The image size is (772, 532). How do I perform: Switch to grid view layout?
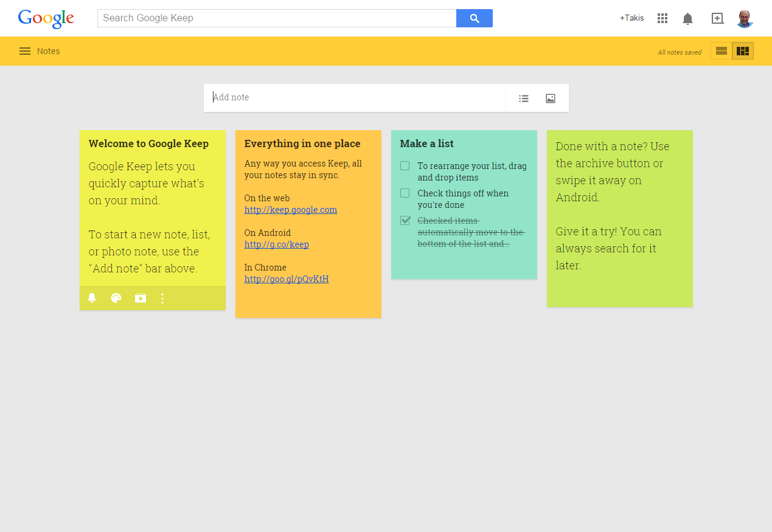(x=743, y=51)
